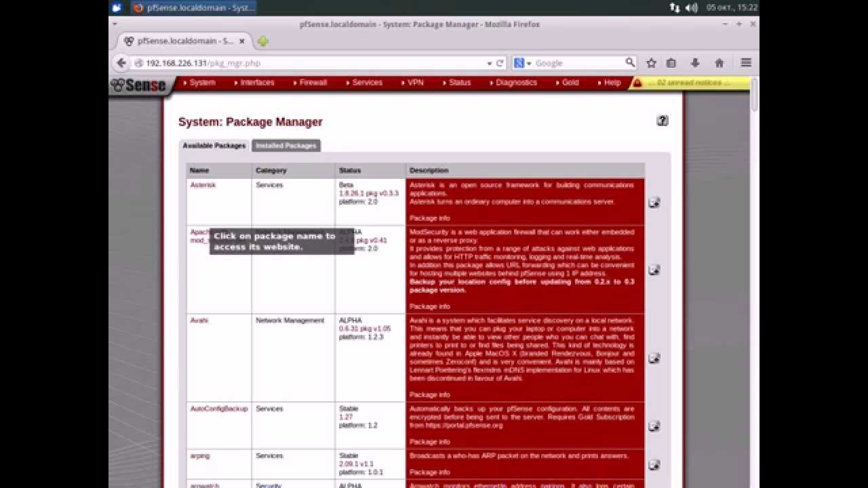Click the search magnifier icon in the Google box
This screenshot has height=488, width=868.
tap(630, 63)
